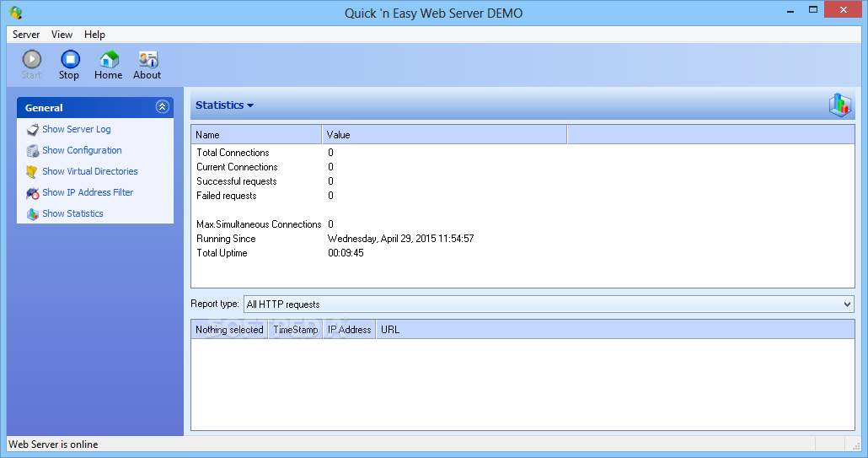Open the Report type combo box
The width and height of the screenshot is (868, 458).
(549, 304)
